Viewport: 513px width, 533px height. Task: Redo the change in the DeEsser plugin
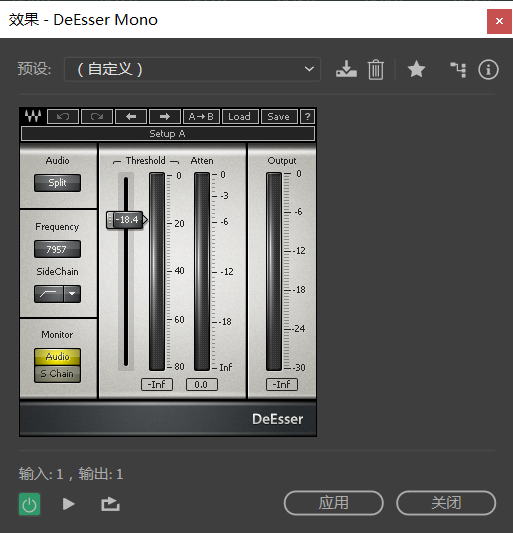(x=97, y=117)
